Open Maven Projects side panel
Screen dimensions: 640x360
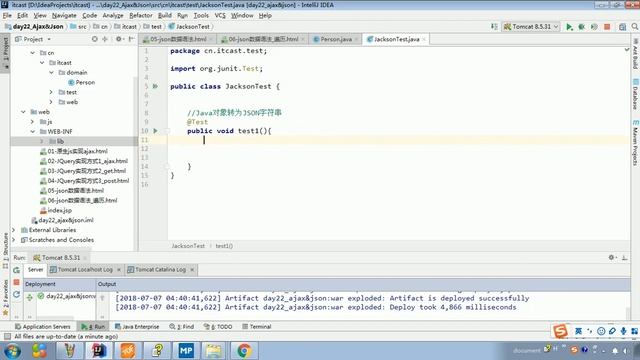click(x=635, y=142)
